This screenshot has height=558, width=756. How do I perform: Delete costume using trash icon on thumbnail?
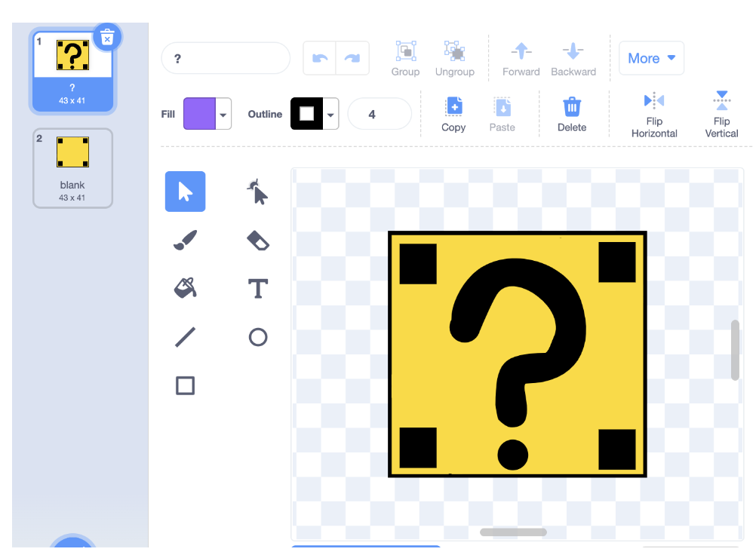(107, 37)
